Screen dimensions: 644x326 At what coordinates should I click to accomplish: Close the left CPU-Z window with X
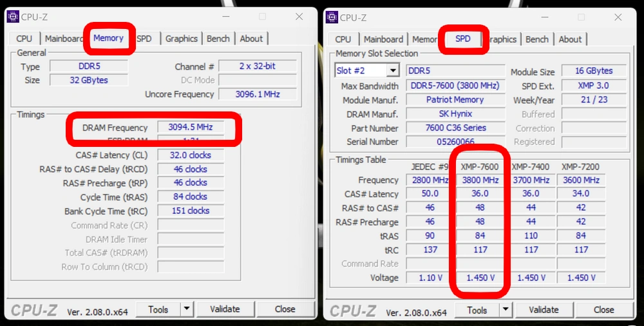(299, 17)
